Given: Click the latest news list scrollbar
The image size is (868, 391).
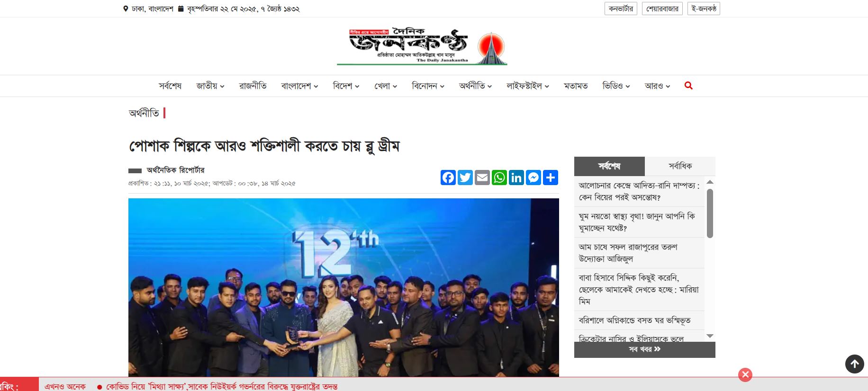Looking at the screenshot, I should click(x=710, y=213).
